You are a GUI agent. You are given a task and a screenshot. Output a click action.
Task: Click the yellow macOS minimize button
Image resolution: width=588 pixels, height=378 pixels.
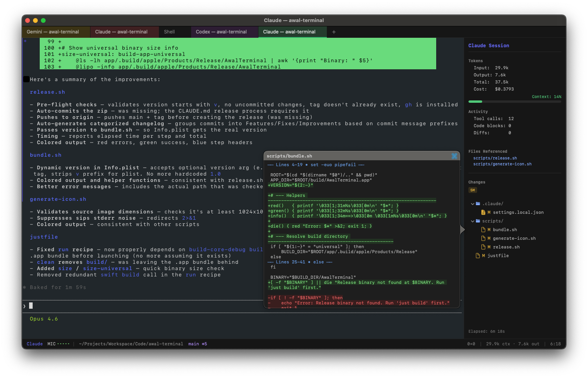[35, 20]
